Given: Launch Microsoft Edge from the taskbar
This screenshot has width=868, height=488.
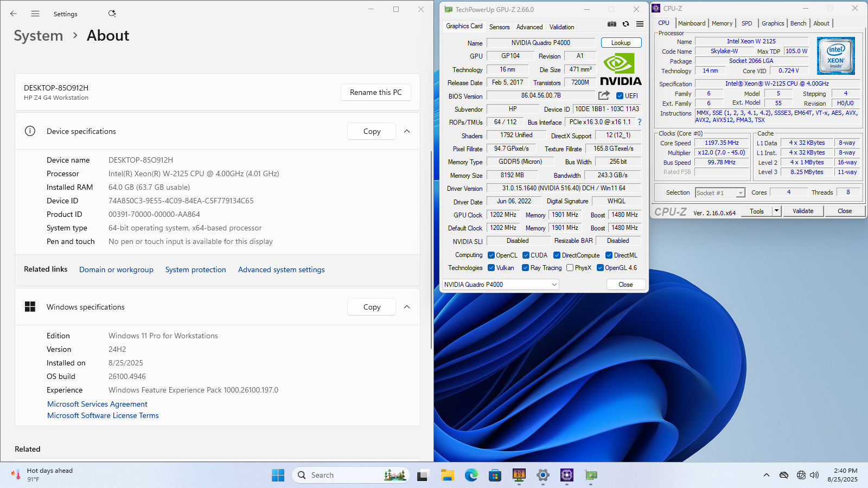Looking at the screenshot, I should 471,476.
